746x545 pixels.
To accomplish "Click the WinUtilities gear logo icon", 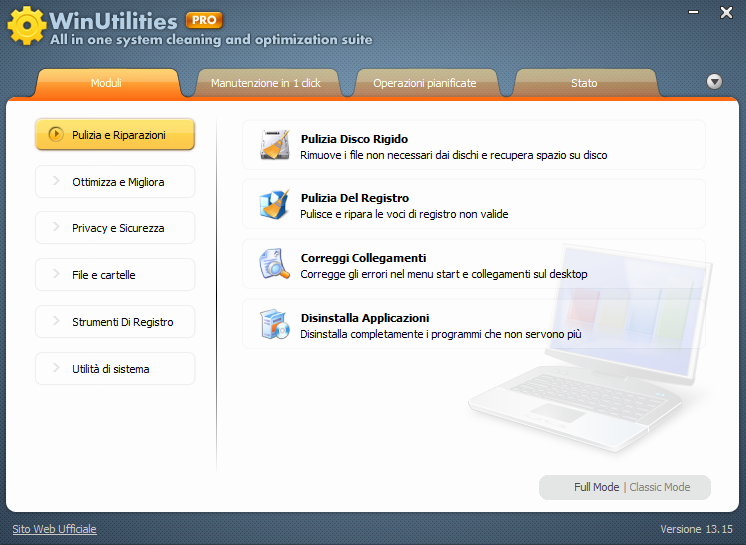I will [27, 26].
